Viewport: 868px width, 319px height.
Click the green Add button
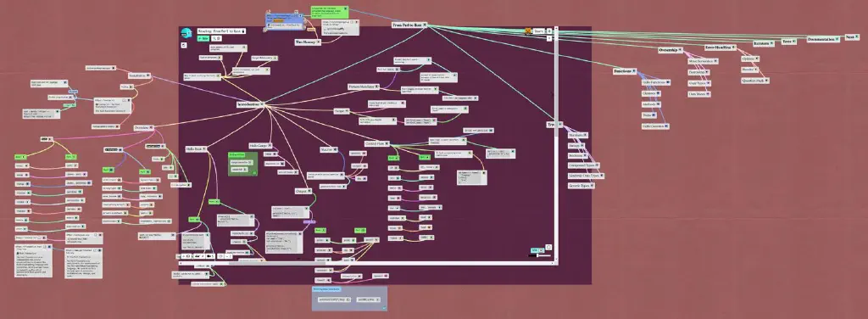click(203, 39)
